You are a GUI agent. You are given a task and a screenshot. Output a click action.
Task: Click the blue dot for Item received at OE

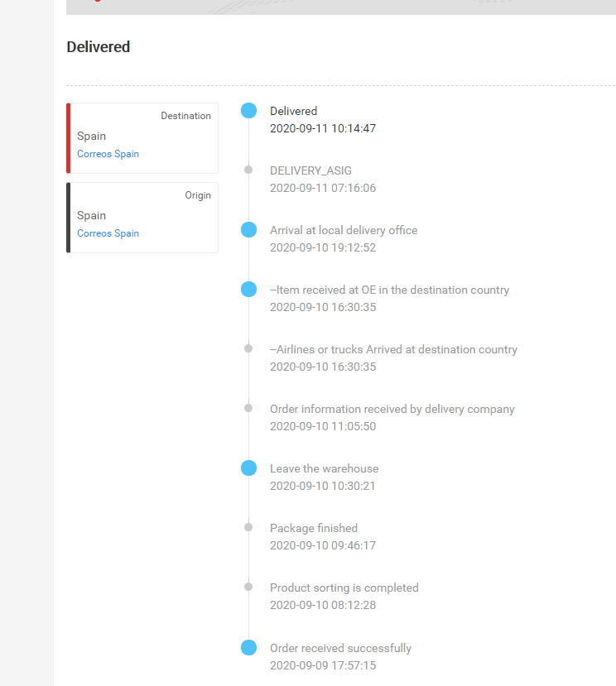(x=248, y=290)
